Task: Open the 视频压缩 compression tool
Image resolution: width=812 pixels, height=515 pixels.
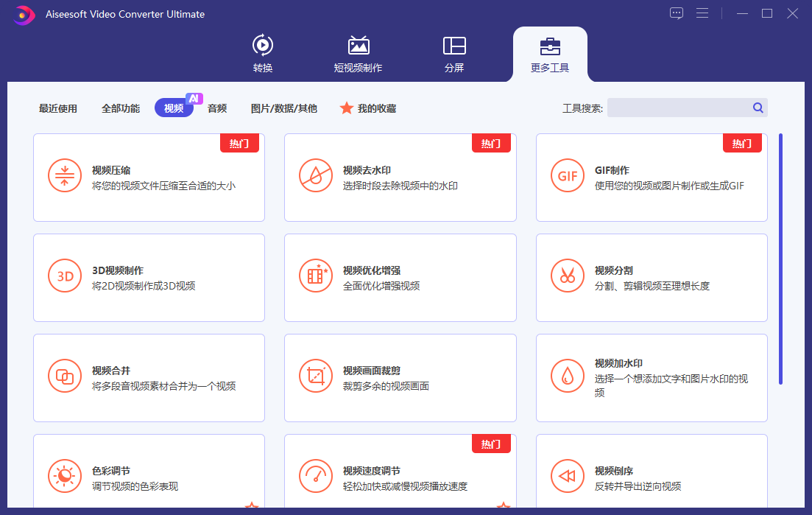Action: 149,177
